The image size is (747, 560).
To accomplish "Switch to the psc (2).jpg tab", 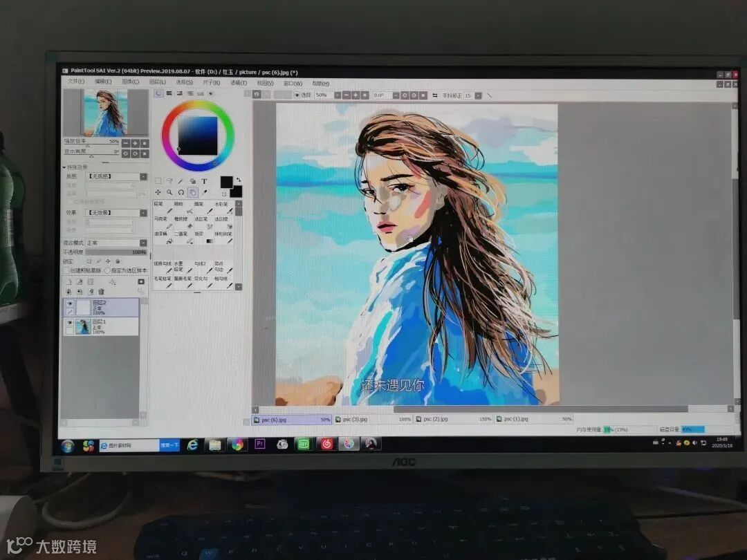I will tap(453, 420).
